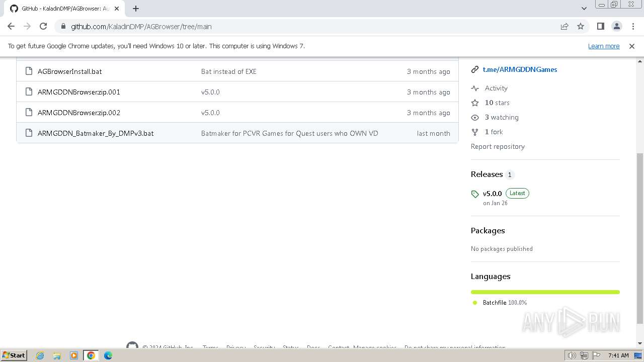The height and width of the screenshot is (362, 644).
Task: Open v5.0.0 commit for zip.001 row
Action: coord(210,92)
